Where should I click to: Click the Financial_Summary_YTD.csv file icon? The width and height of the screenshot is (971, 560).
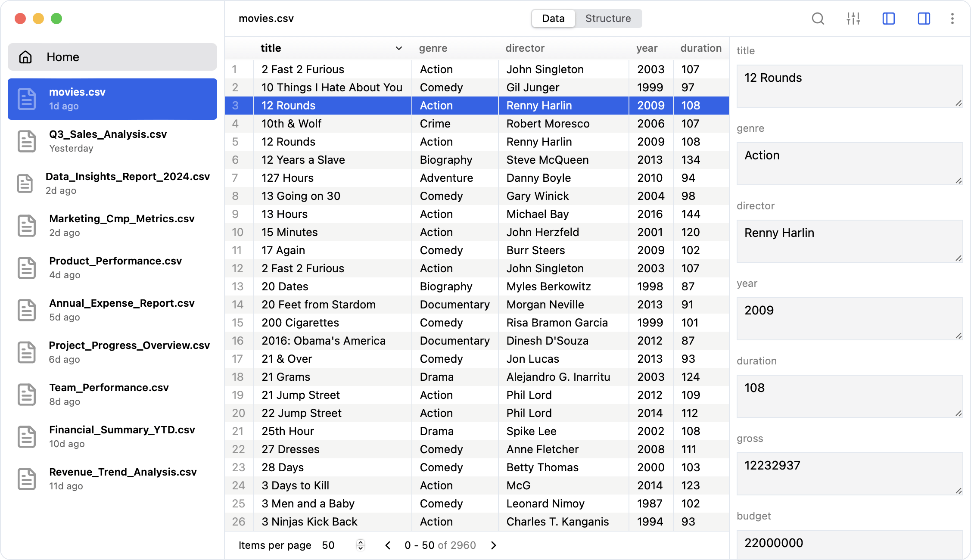tap(27, 436)
